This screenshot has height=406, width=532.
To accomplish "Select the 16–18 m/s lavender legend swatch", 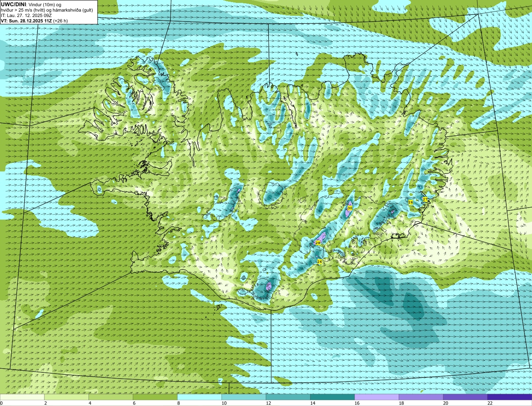I will tap(377, 397).
